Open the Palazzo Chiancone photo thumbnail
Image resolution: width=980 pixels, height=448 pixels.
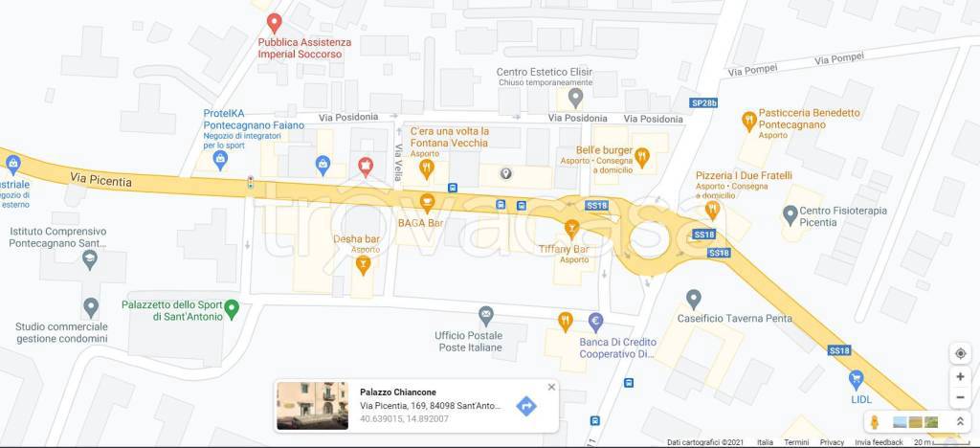pyautogui.click(x=313, y=406)
